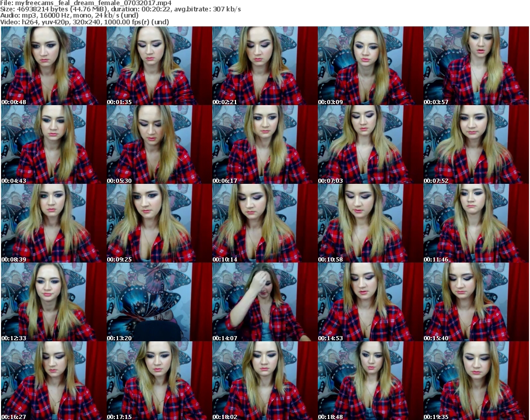View the thumbnail frame stamped 00:17:15

point(159,381)
